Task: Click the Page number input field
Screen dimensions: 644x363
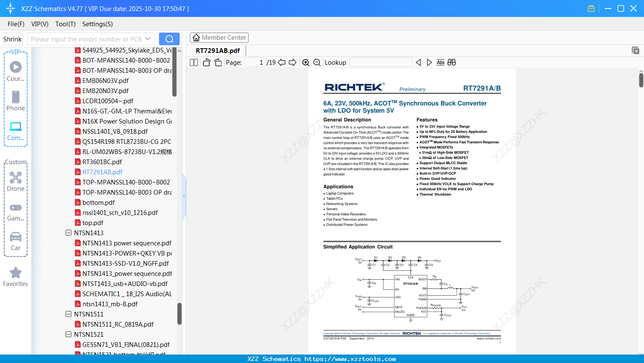Action: click(255, 63)
